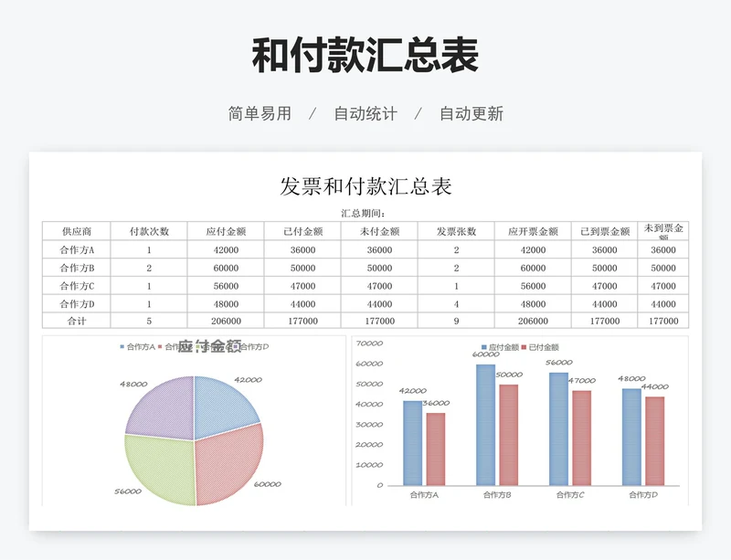Select the 供应商 column header

pos(77,231)
